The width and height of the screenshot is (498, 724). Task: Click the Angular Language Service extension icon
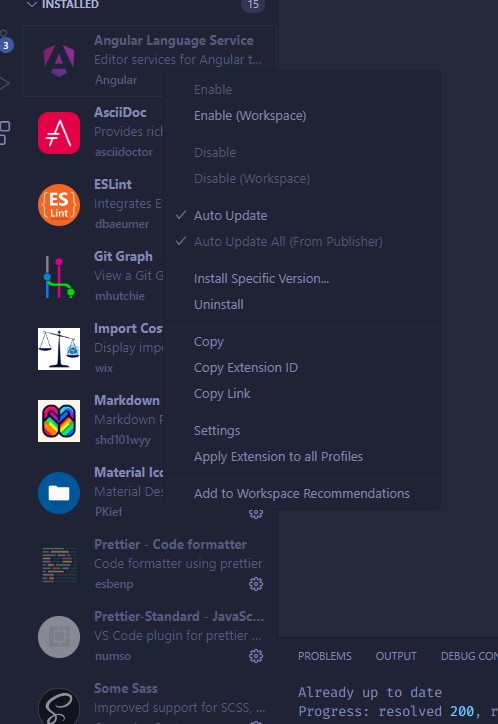[59, 60]
